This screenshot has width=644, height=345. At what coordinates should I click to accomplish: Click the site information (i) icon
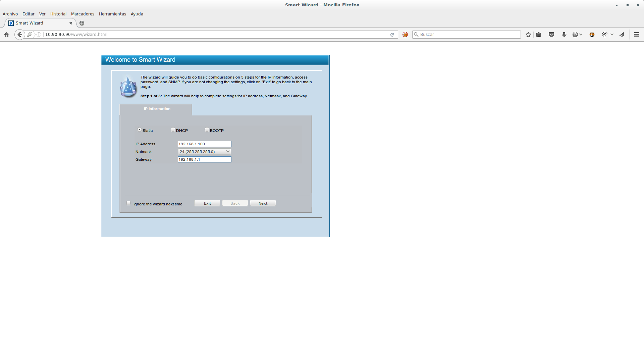[39, 35]
